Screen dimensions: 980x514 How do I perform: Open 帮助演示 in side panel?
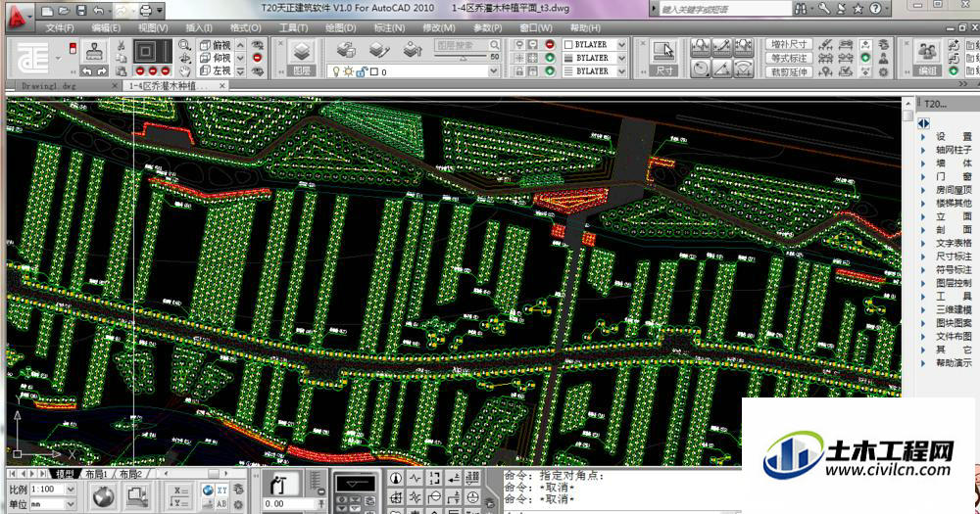point(954,363)
